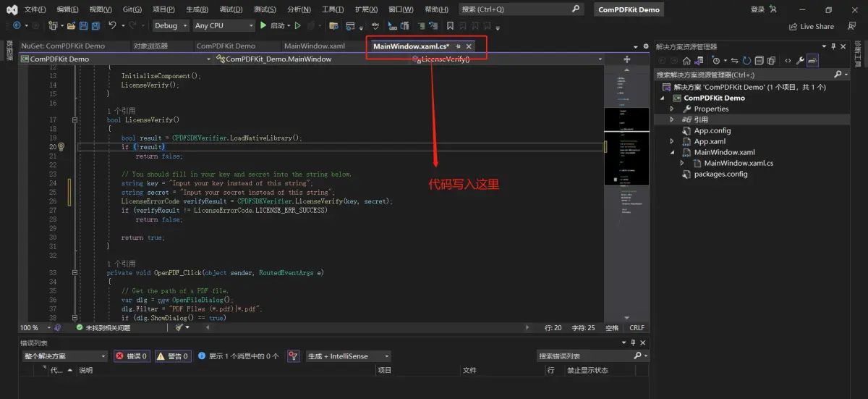Screen dimensions: 868x399
Task: Open the 工具(T) menu
Action: click(x=333, y=9)
